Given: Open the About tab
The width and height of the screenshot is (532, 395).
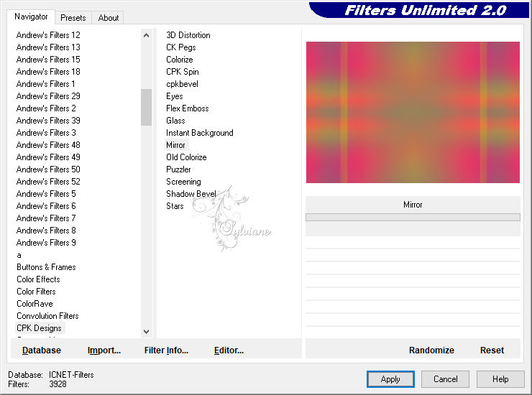Looking at the screenshot, I should tap(109, 18).
